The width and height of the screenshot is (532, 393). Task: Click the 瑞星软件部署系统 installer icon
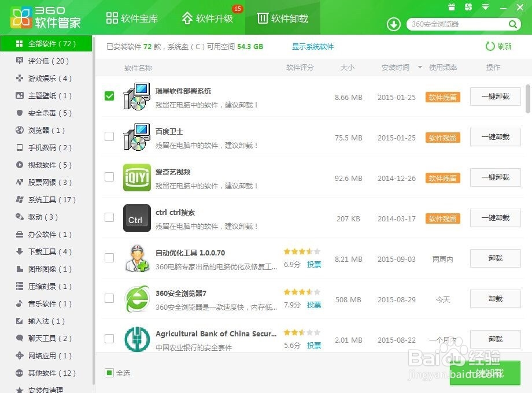click(x=136, y=97)
